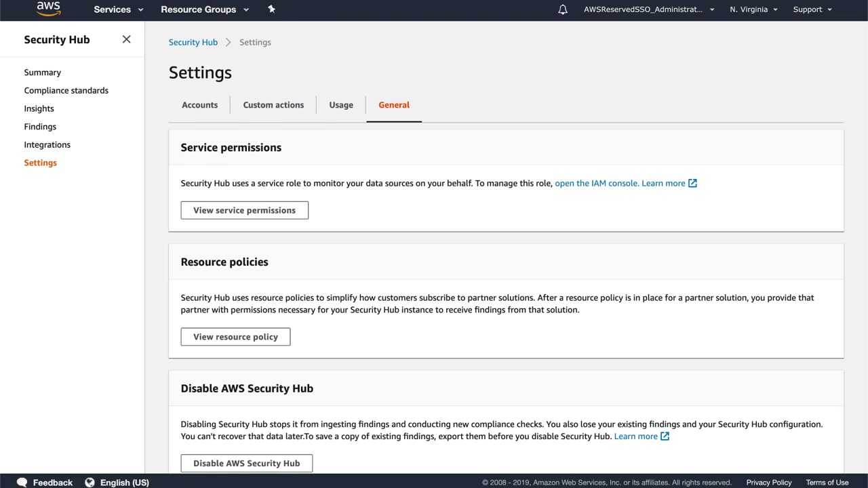Select the Usage tab

click(x=341, y=105)
